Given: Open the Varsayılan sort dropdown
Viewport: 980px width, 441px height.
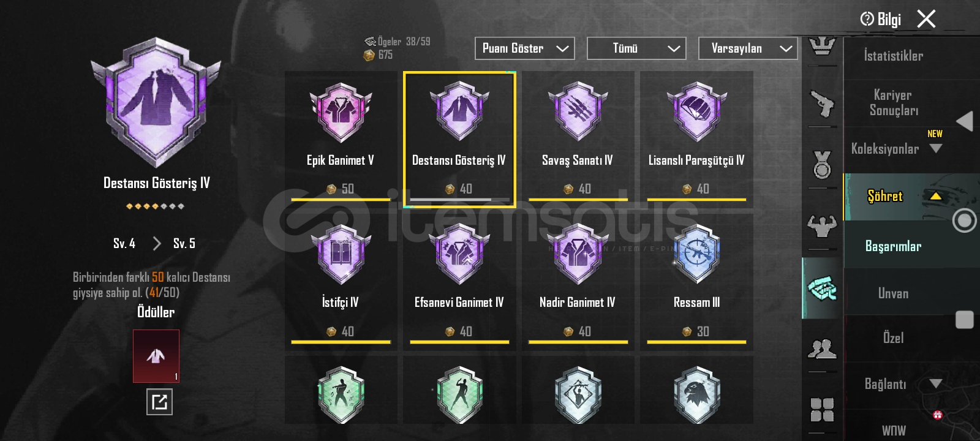Looking at the screenshot, I should click(748, 48).
